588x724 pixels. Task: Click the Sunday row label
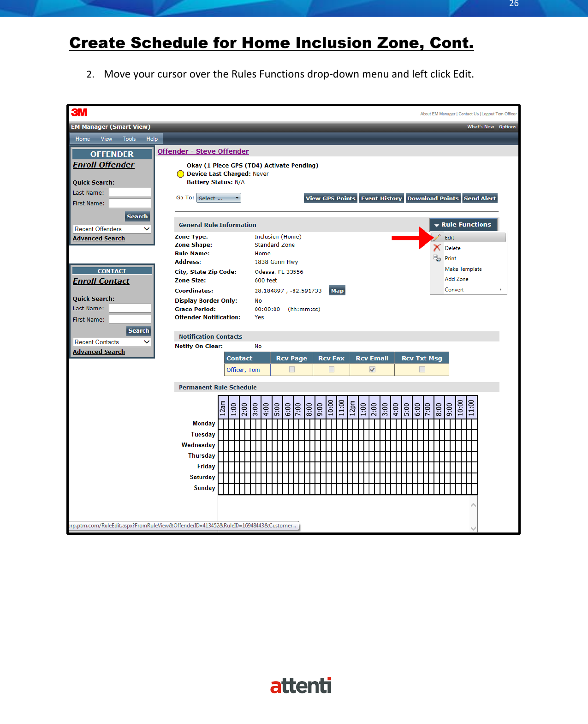204,488
